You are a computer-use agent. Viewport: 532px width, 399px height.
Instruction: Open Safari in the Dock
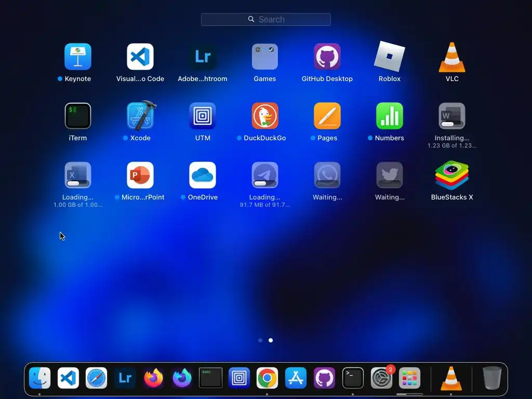pos(96,378)
